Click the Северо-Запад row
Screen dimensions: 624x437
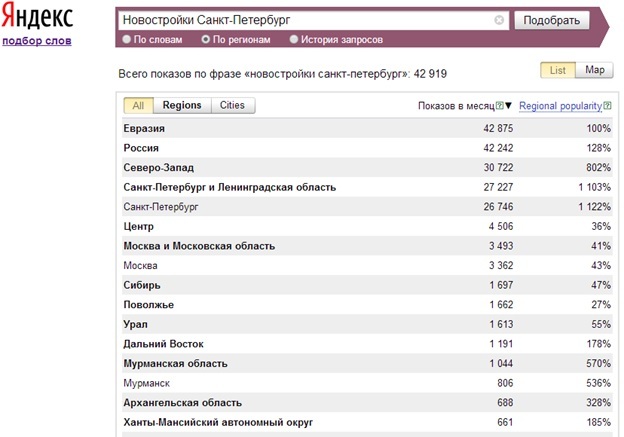(x=367, y=168)
